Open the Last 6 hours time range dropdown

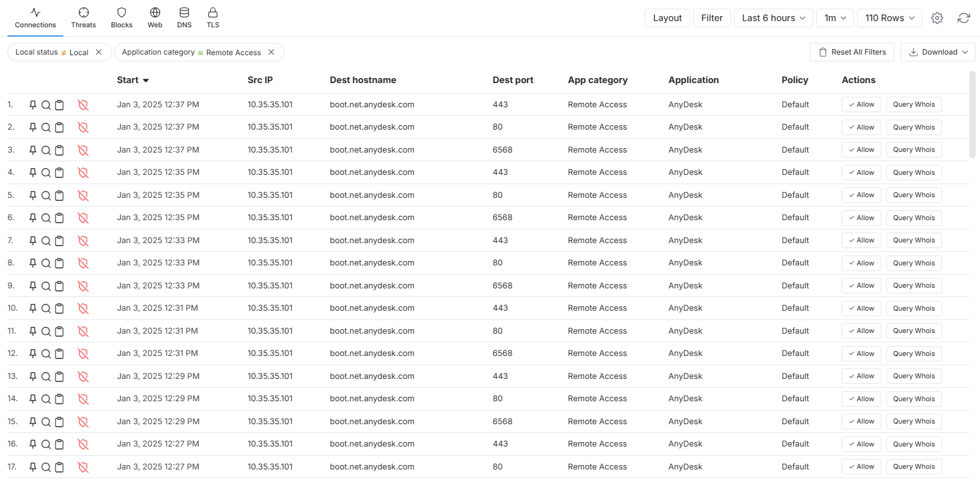click(773, 18)
